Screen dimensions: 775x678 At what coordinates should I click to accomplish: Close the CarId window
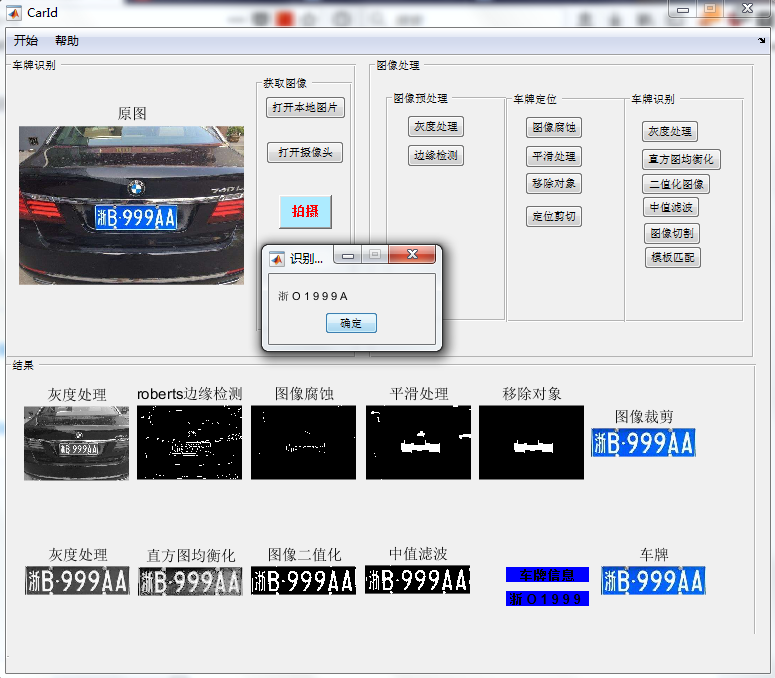click(x=748, y=8)
